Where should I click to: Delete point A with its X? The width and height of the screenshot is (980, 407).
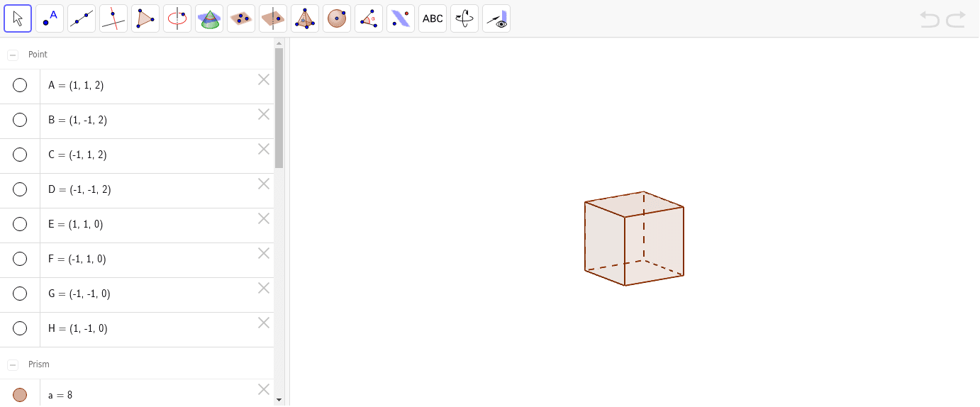(x=264, y=79)
